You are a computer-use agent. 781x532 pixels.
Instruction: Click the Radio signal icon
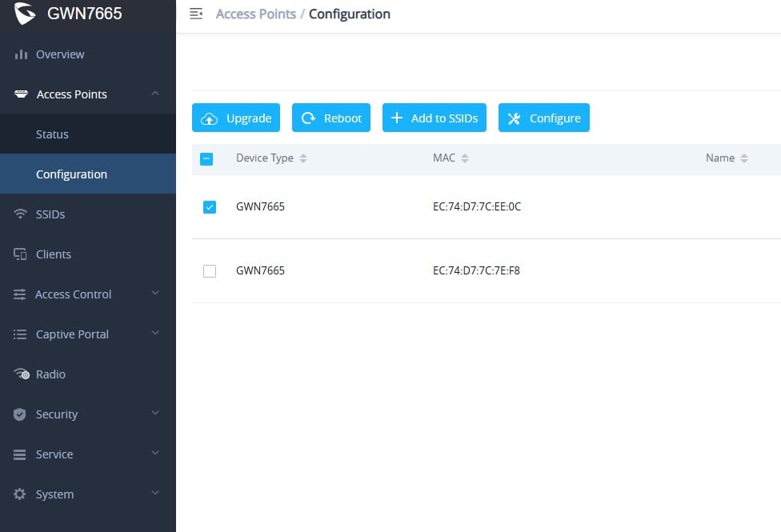click(22, 374)
